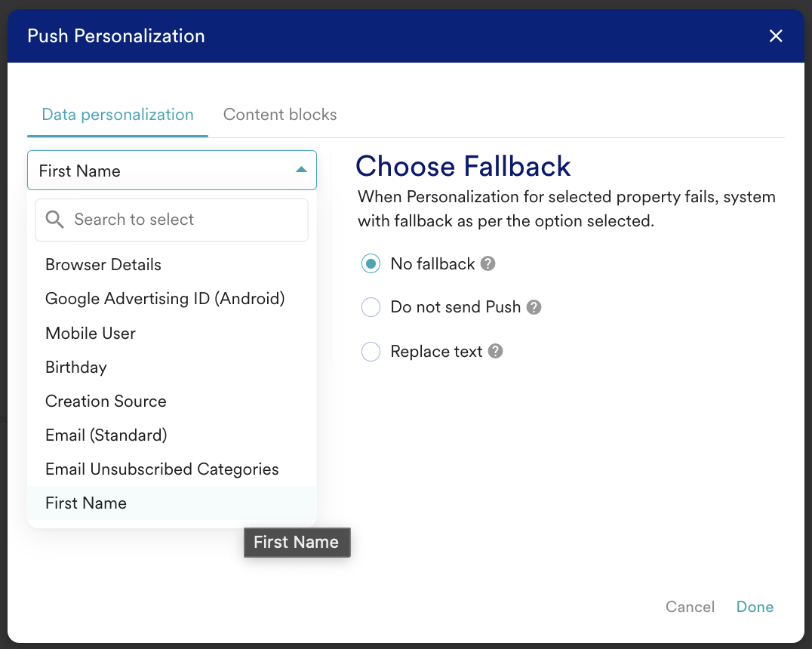Click the help icon next to No fallback
Viewport: 812px width, 649px height.
(488, 263)
